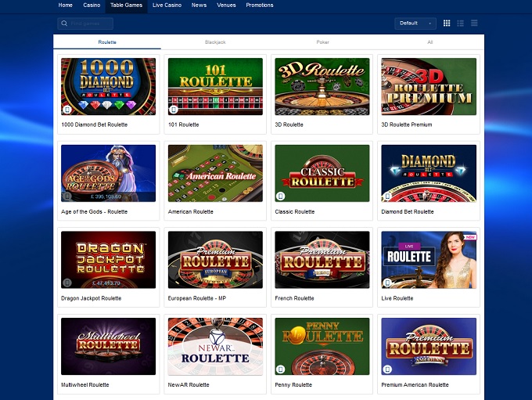Switch to compact rows view layout
The image size is (532, 400).
474,23
